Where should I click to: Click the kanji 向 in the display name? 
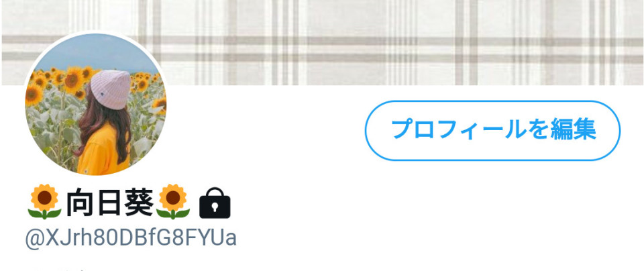tap(80, 202)
